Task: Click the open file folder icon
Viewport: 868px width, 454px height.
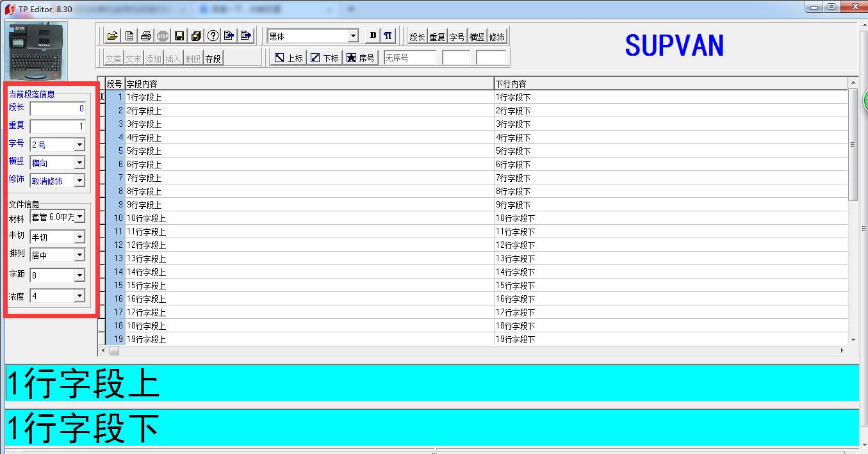Action: click(x=112, y=36)
